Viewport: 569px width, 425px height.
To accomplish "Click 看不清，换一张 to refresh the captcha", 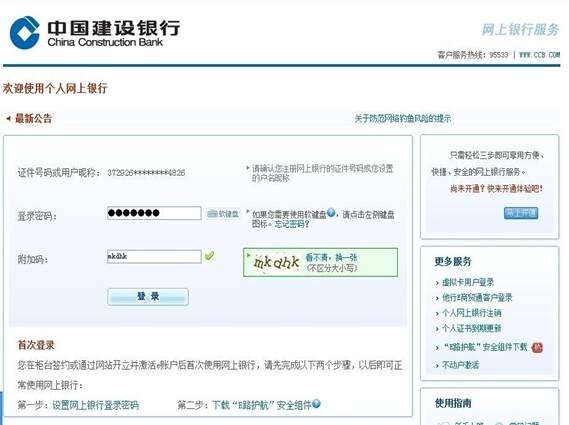I will point(331,258).
